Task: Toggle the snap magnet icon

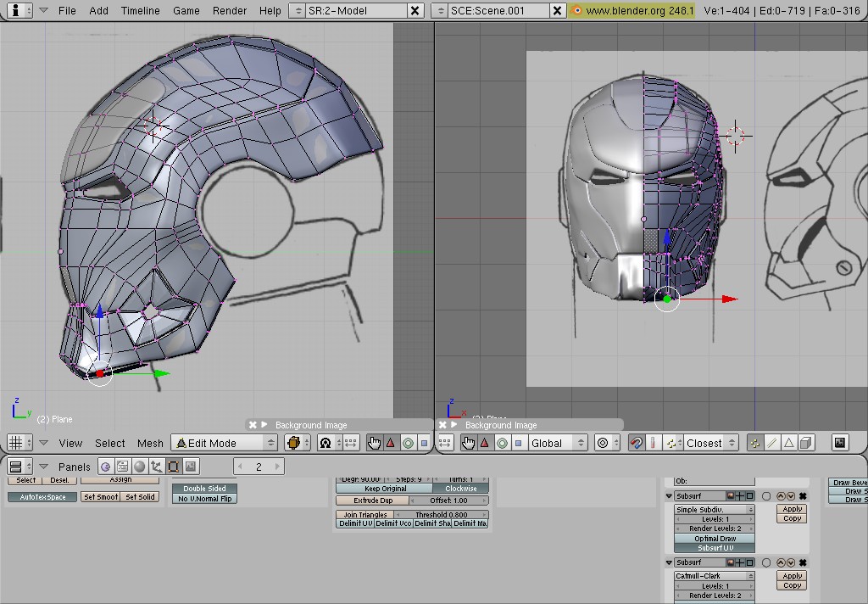Action: pos(636,443)
